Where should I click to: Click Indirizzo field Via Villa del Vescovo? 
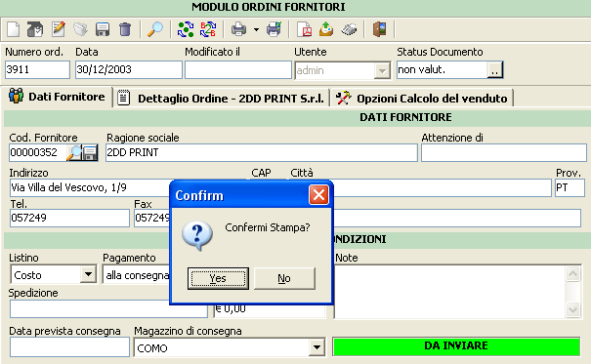90,187
